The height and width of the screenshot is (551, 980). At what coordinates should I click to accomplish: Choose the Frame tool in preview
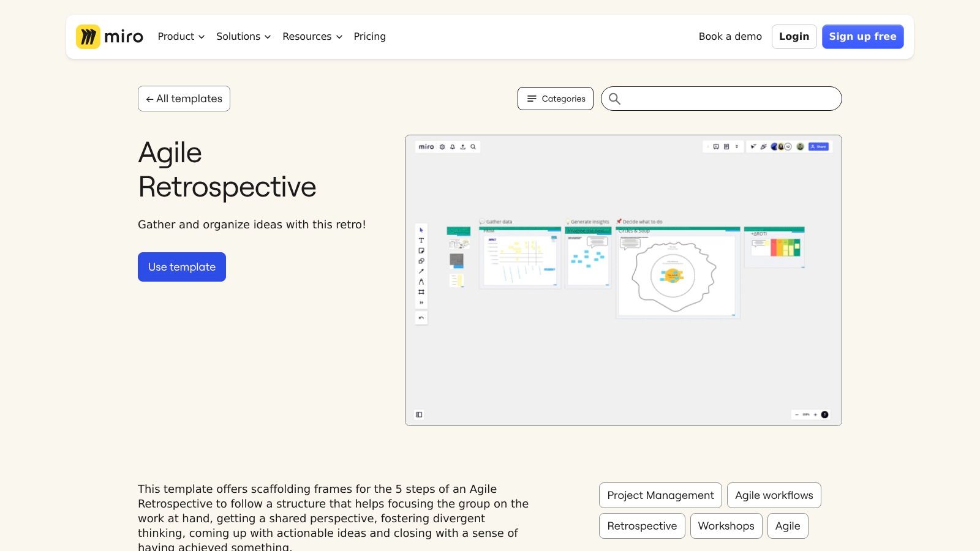tap(421, 292)
